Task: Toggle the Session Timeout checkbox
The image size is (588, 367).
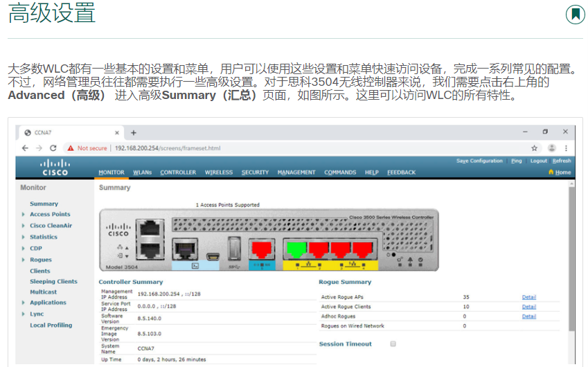Action: (x=393, y=344)
